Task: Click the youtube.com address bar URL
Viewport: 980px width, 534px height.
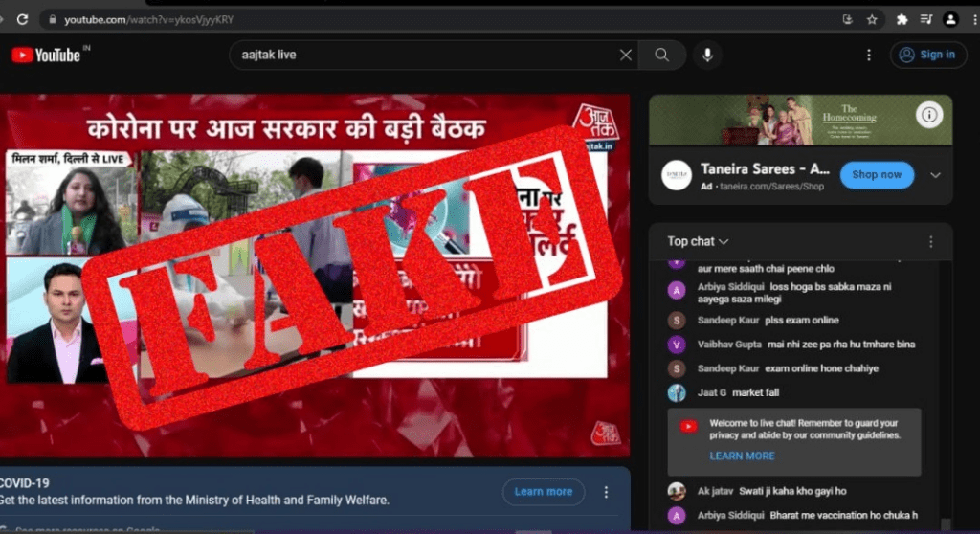Action: pos(148,19)
